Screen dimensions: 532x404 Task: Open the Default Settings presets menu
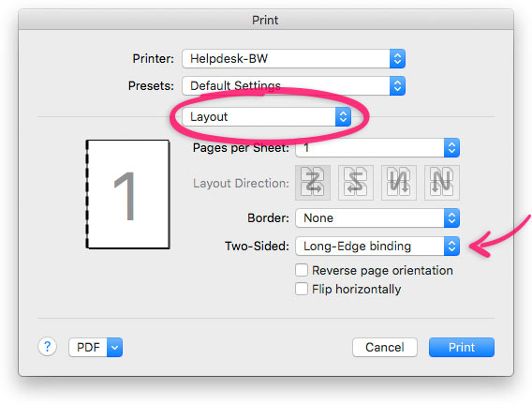coord(293,86)
